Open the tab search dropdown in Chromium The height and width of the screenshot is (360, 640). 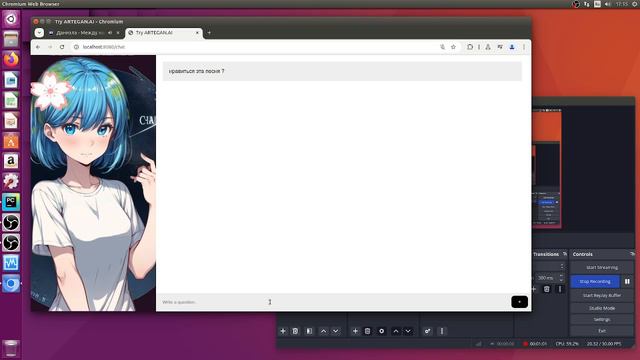[39, 33]
